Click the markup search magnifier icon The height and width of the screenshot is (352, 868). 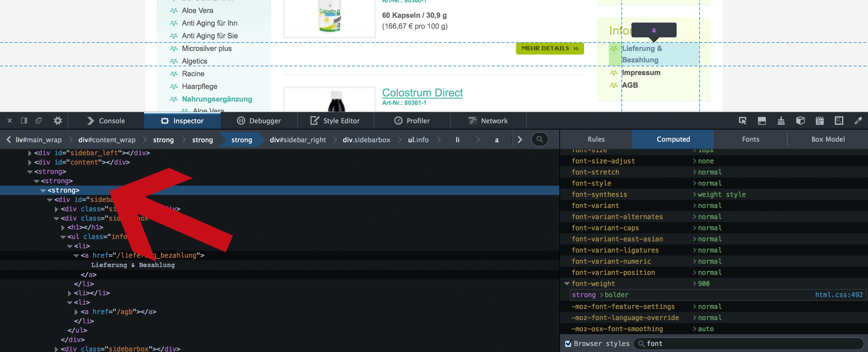click(539, 140)
